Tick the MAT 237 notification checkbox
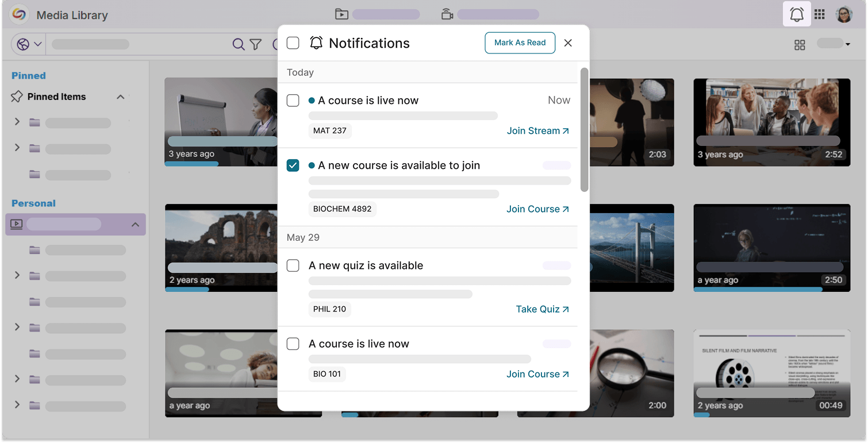 coord(293,101)
